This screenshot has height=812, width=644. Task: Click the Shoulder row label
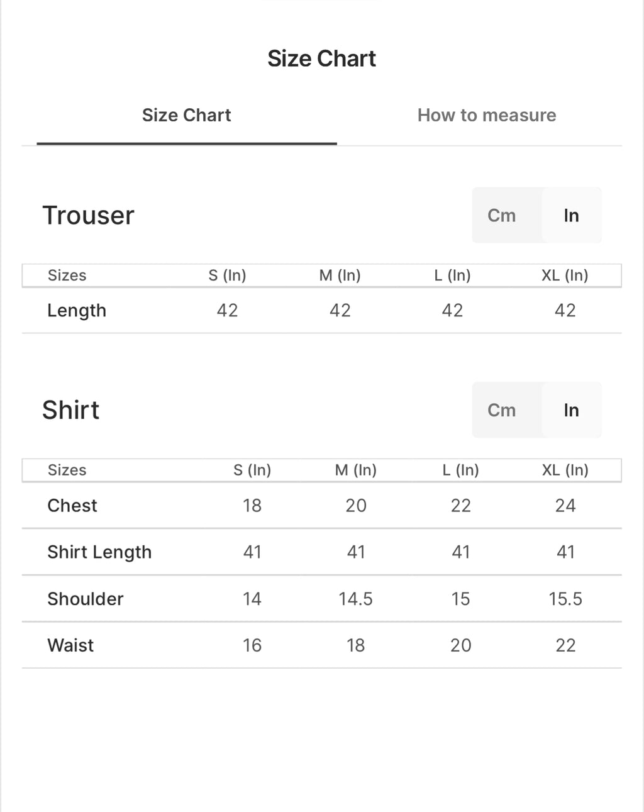coord(86,599)
